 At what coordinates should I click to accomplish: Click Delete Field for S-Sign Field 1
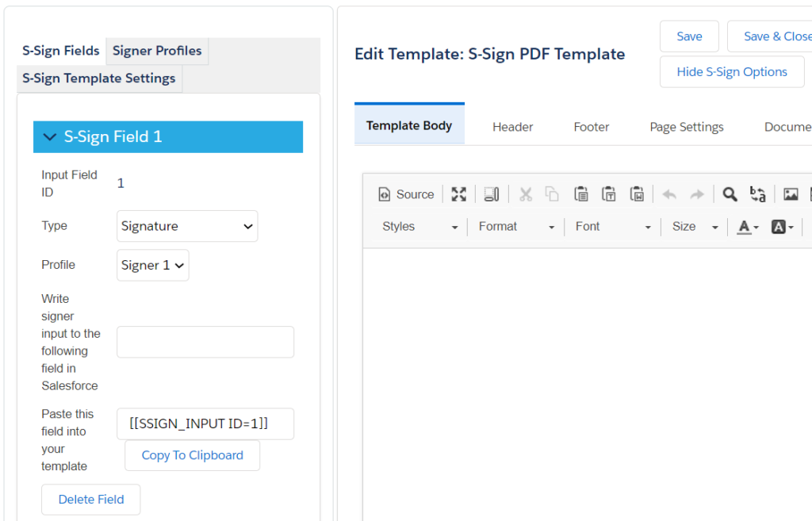pos(90,499)
